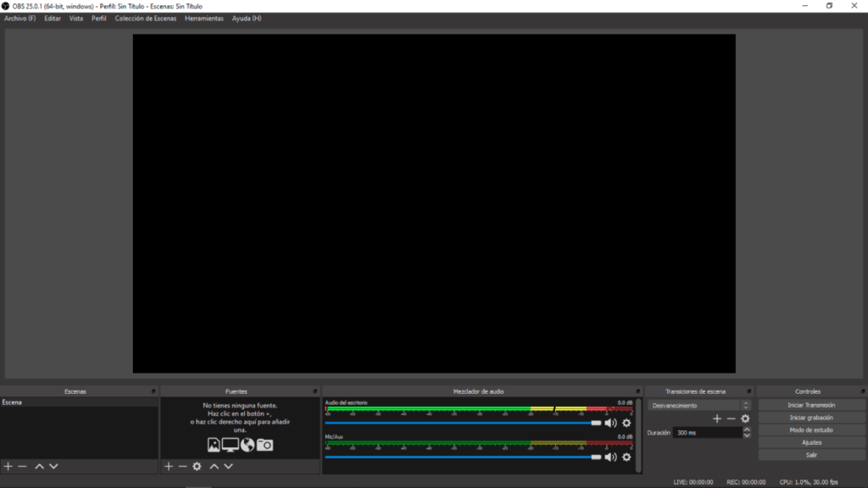Remove the selected scene with minus icon
868x488 pixels.
click(x=23, y=466)
